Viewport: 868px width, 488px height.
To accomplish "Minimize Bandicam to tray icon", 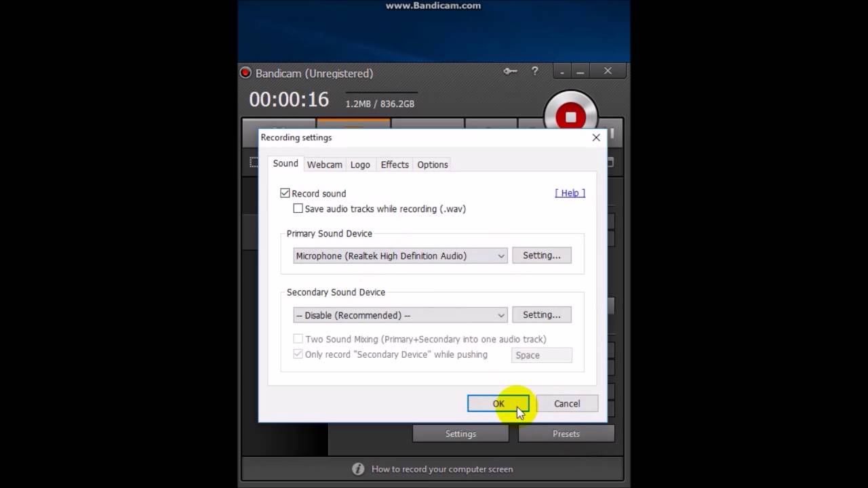I will tap(561, 71).
